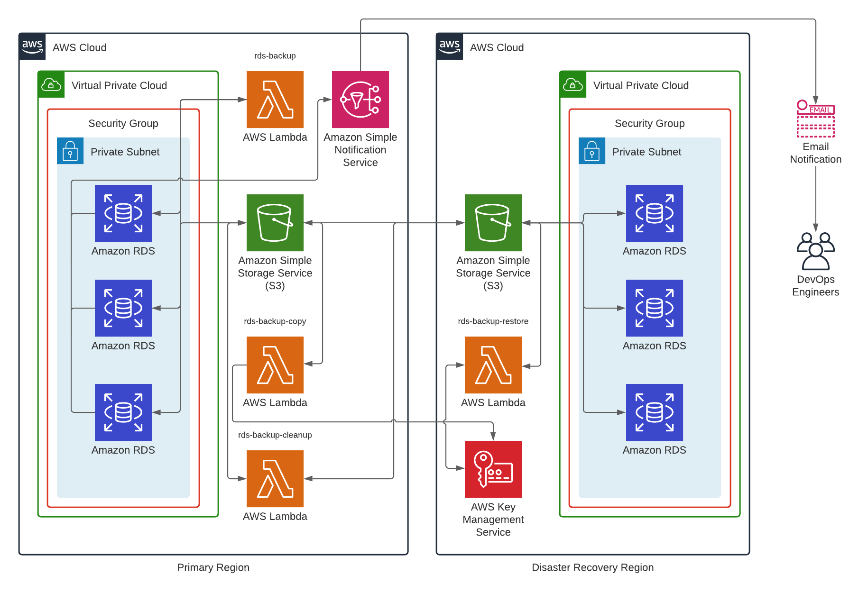868x602 pixels.
Task: Click 'Amazon RDS' label under top Primary RDS
Action: tap(123, 251)
